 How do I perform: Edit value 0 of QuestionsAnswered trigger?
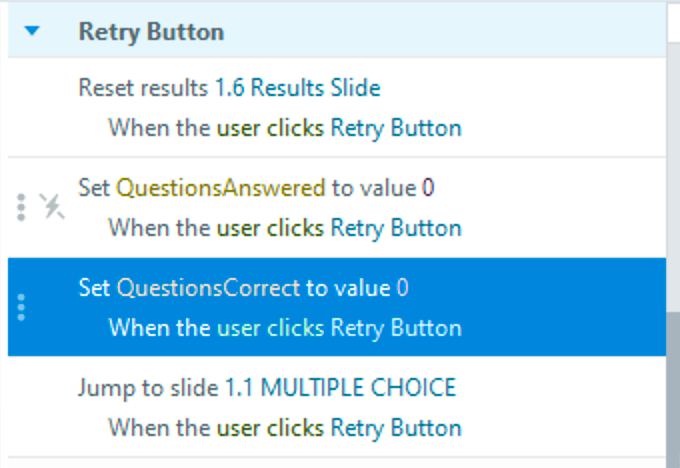(428, 188)
